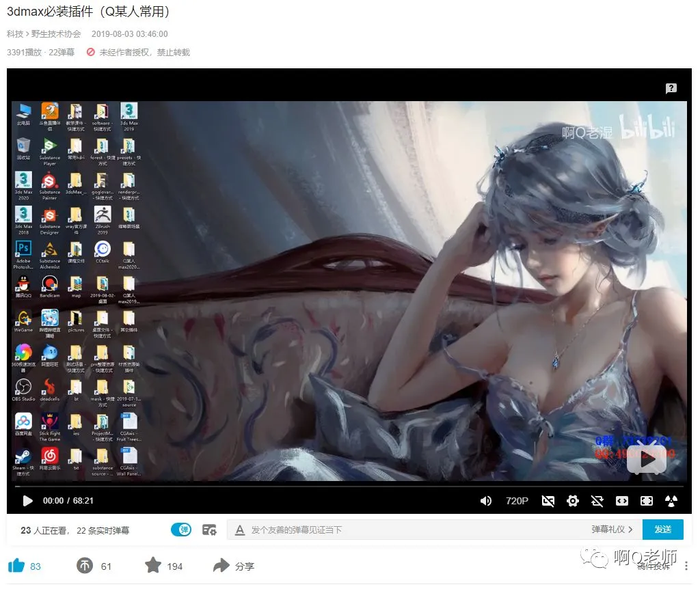Click the 阿里旺旺 desktop icon
The image size is (700, 589).
[49, 355]
